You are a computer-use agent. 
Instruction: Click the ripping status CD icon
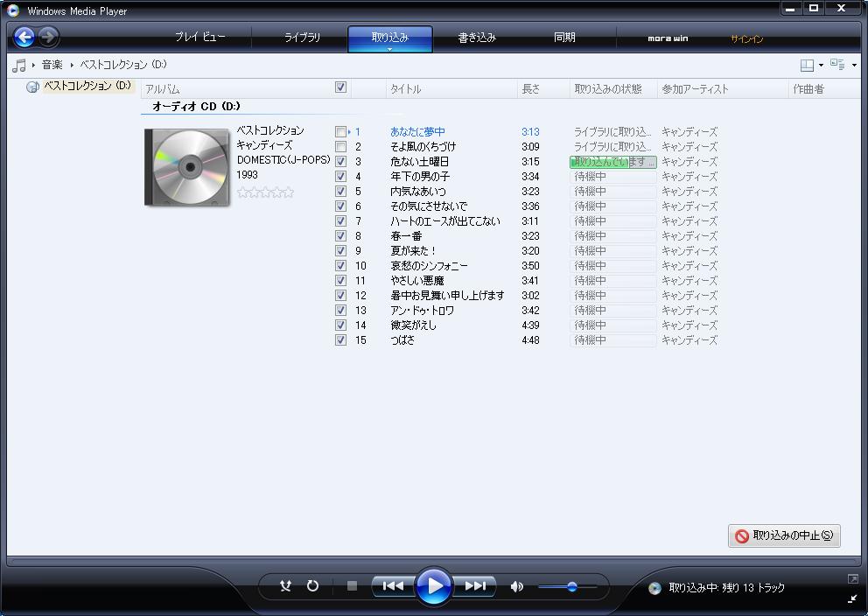point(654,588)
